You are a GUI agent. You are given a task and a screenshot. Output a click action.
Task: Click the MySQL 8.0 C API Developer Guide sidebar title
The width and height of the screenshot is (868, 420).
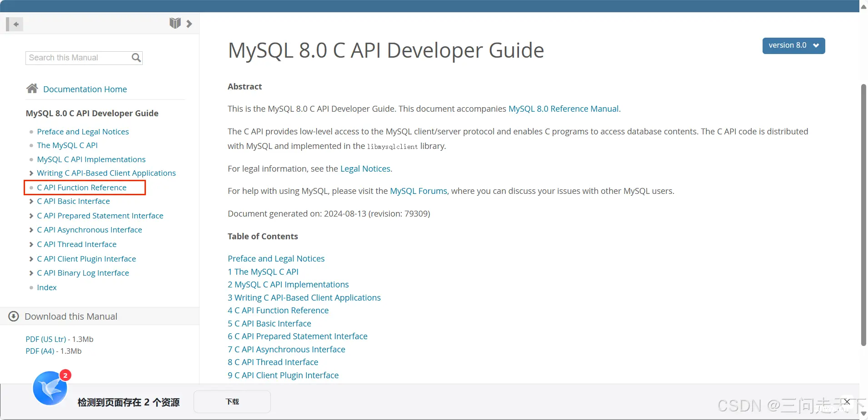click(x=92, y=114)
